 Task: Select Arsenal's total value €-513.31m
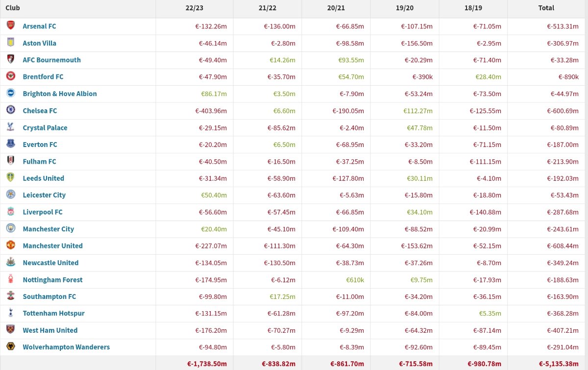pos(563,26)
